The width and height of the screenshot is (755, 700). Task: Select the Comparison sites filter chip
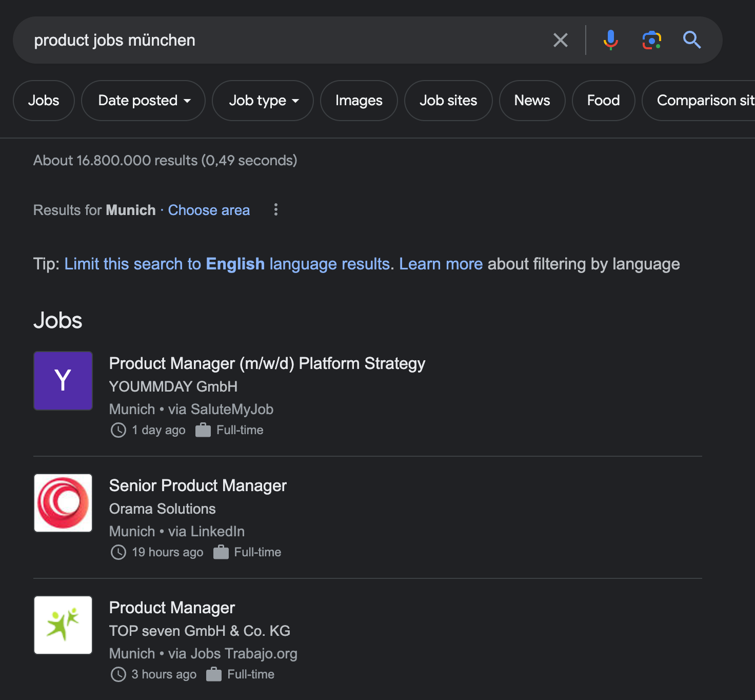pyautogui.click(x=699, y=101)
